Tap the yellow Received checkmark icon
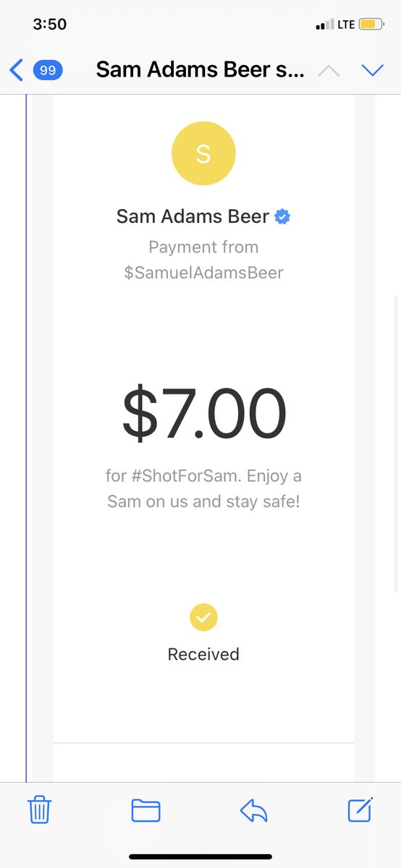This screenshot has width=401, height=868. pyautogui.click(x=203, y=618)
